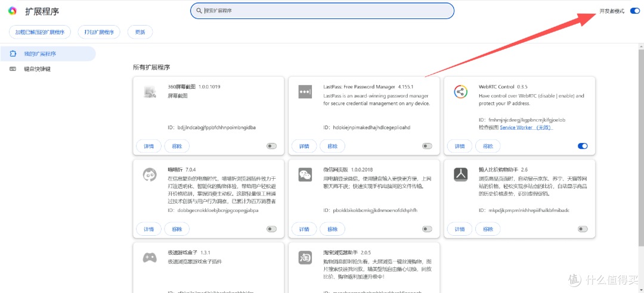
Task: Click the 喵喵折 ID text
Action: pos(213,210)
